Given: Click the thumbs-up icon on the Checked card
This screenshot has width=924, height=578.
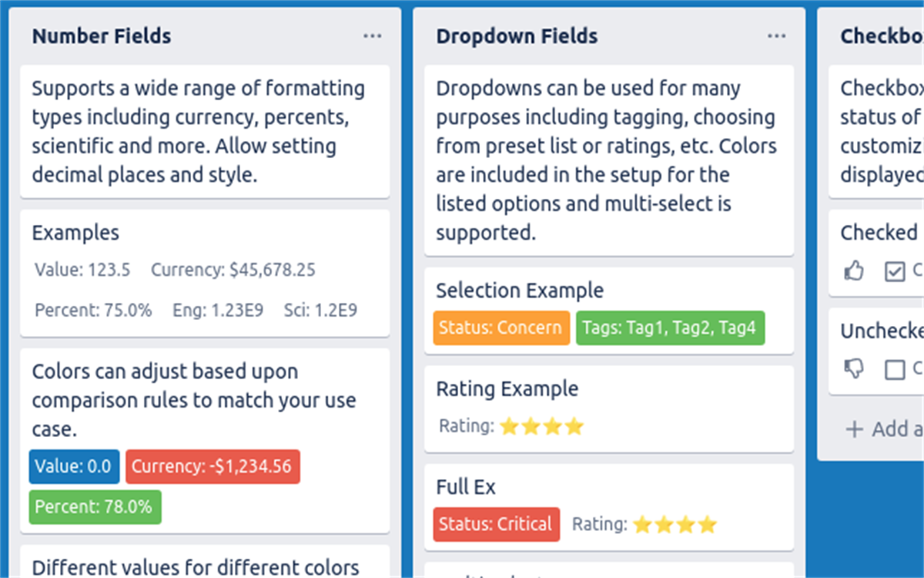Looking at the screenshot, I should point(854,271).
